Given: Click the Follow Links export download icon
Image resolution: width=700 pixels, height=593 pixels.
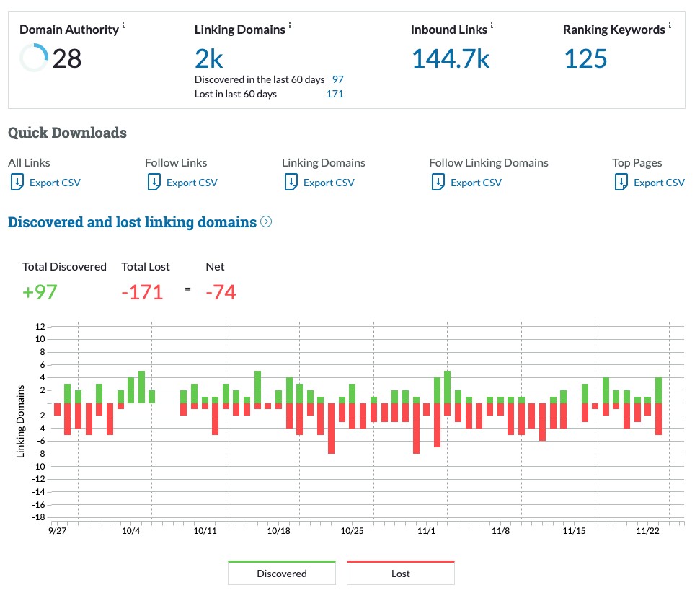Looking at the screenshot, I should click(154, 183).
